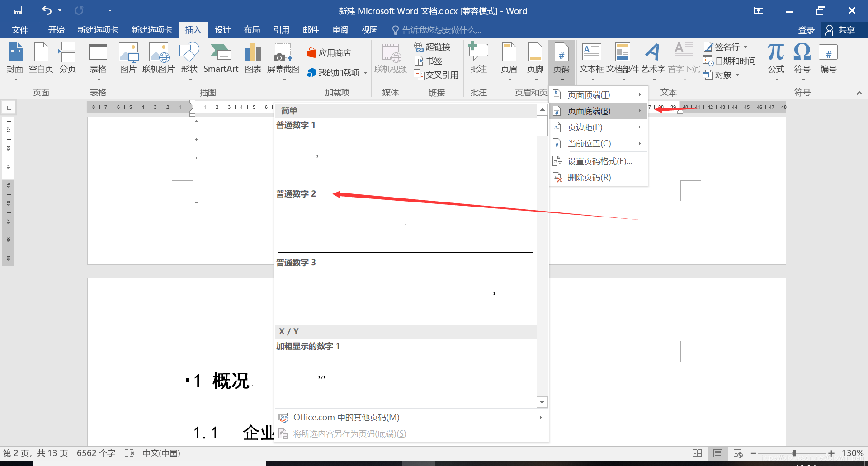Click the Tell Me search box
The width and height of the screenshot is (868, 466).
[436, 30]
